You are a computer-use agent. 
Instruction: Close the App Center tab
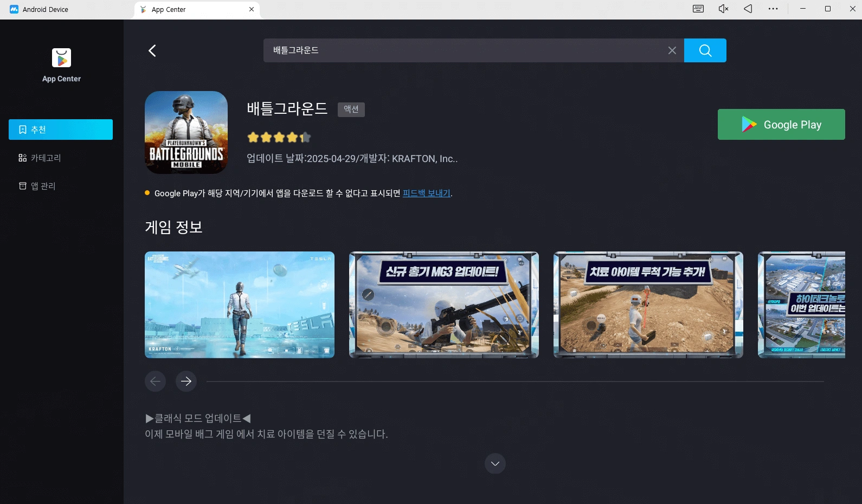coord(252,9)
